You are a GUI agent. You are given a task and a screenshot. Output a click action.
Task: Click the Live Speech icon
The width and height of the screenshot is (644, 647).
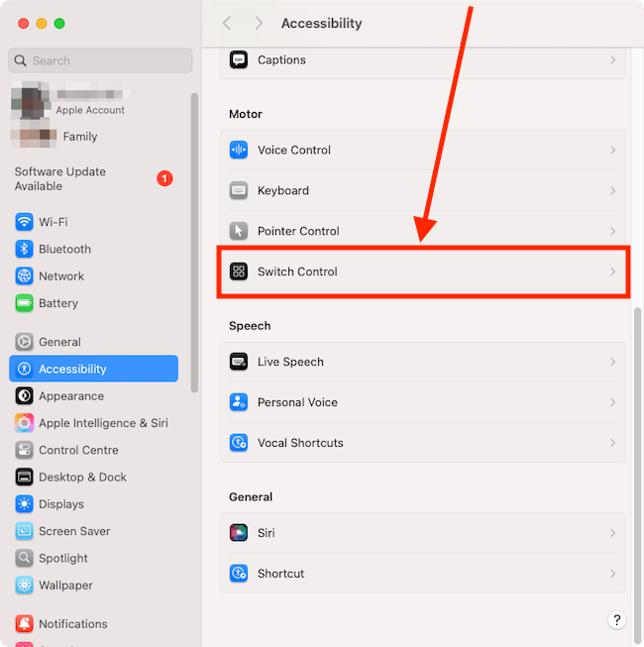[x=238, y=362]
